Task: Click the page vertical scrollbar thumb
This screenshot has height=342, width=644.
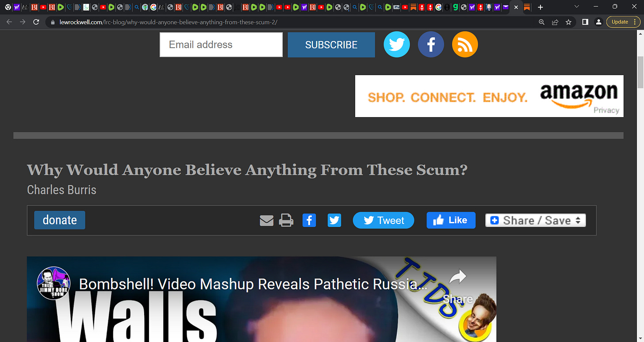Action: coord(640,72)
